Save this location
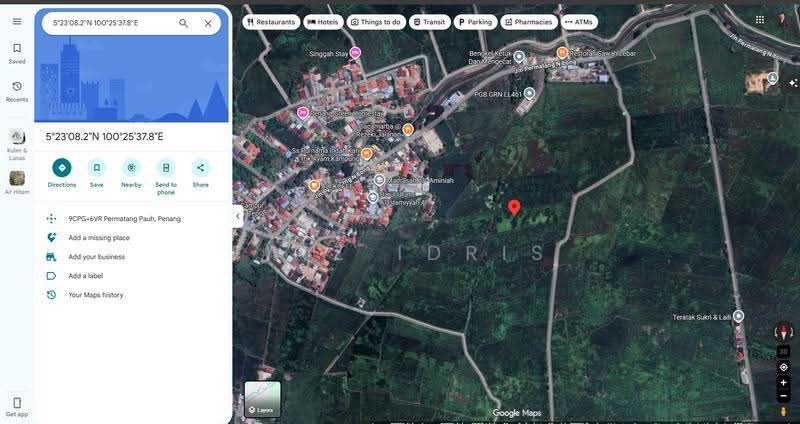800x424 pixels. pyautogui.click(x=96, y=173)
